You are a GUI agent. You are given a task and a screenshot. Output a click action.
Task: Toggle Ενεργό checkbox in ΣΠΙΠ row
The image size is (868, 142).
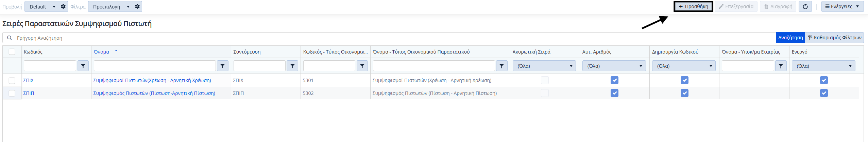tap(824, 93)
